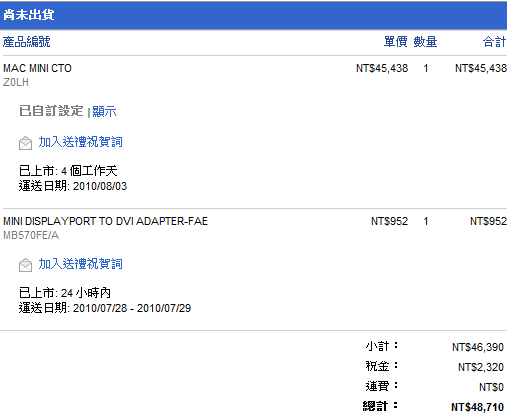Screen dimensions: 507x416
Task: Click the 已自訂設定 label
Action: 51,111
